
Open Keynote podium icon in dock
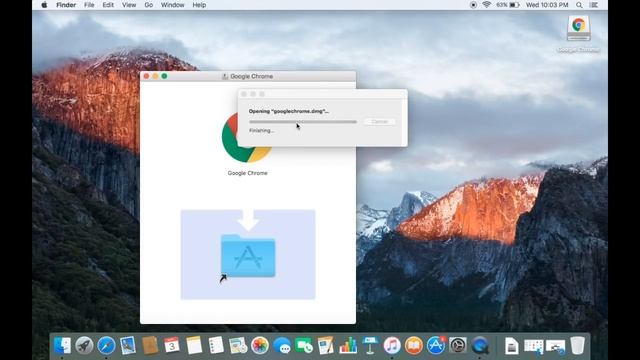point(370,346)
